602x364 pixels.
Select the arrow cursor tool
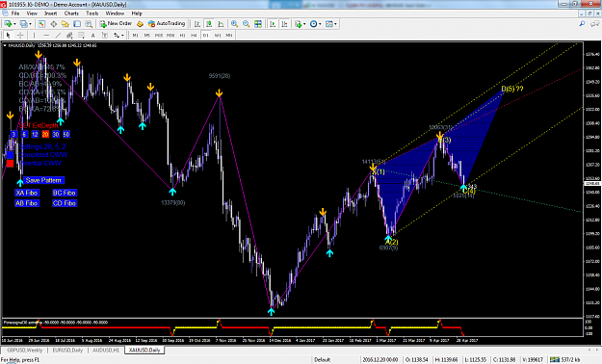click(x=9, y=35)
